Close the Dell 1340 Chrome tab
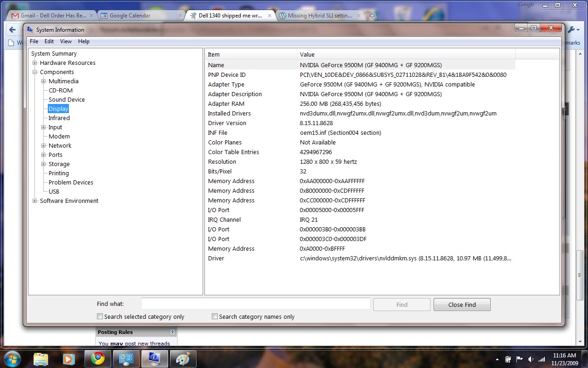 point(270,16)
